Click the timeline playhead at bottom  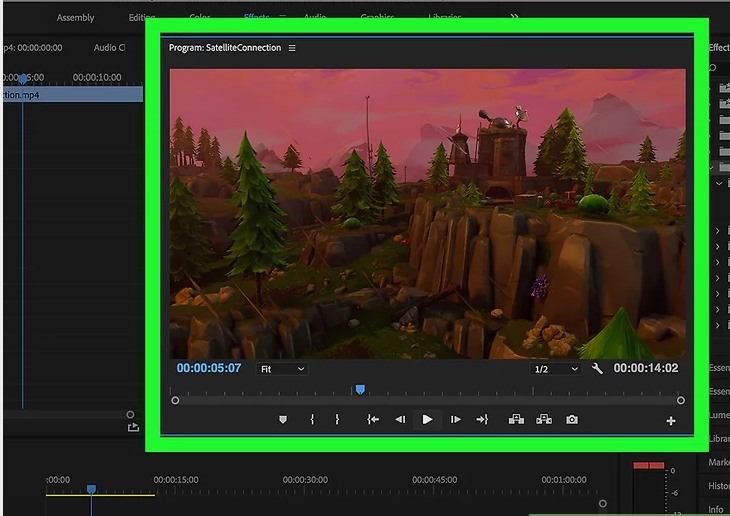point(91,489)
